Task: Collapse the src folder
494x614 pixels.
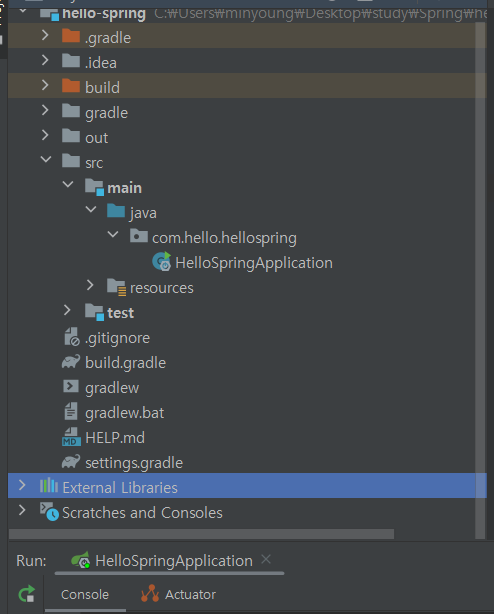Action: [46, 159]
